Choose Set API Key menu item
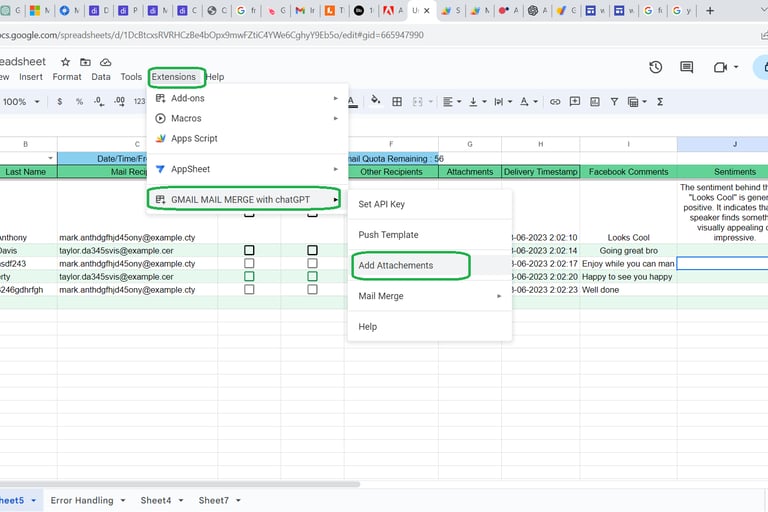Image resolution: width=768 pixels, height=512 pixels. [430, 204]
